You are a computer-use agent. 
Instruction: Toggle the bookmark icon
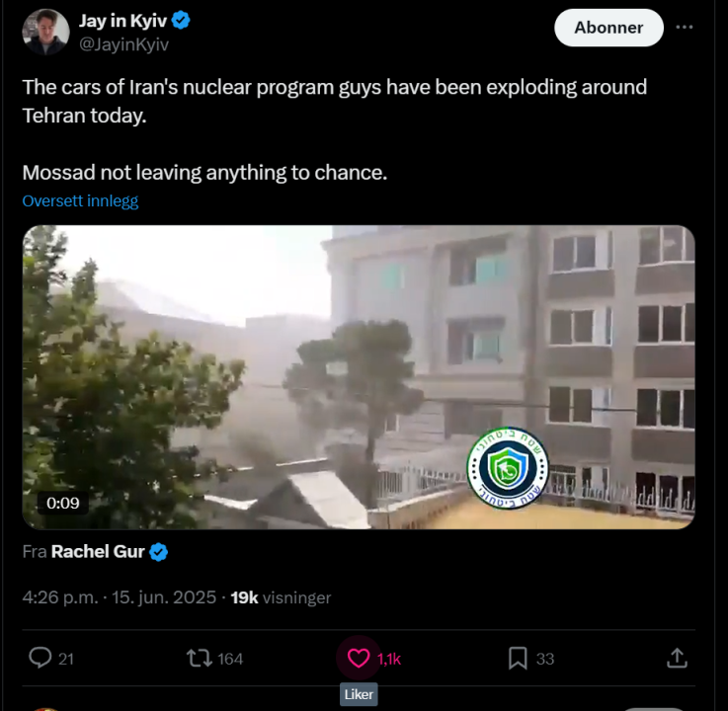[518, 658]
